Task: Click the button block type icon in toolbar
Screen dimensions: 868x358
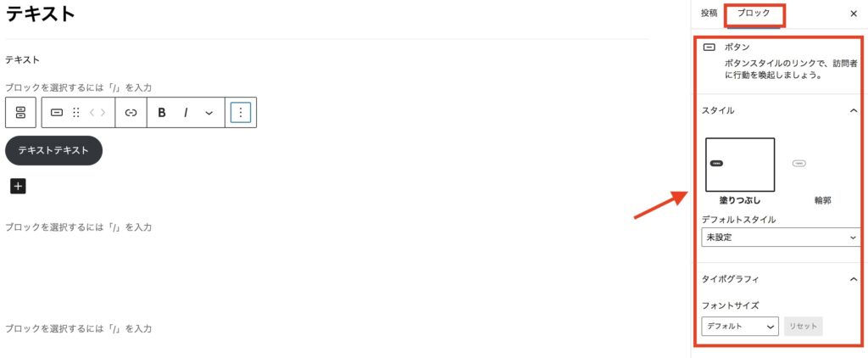Action: coord(57,113)
